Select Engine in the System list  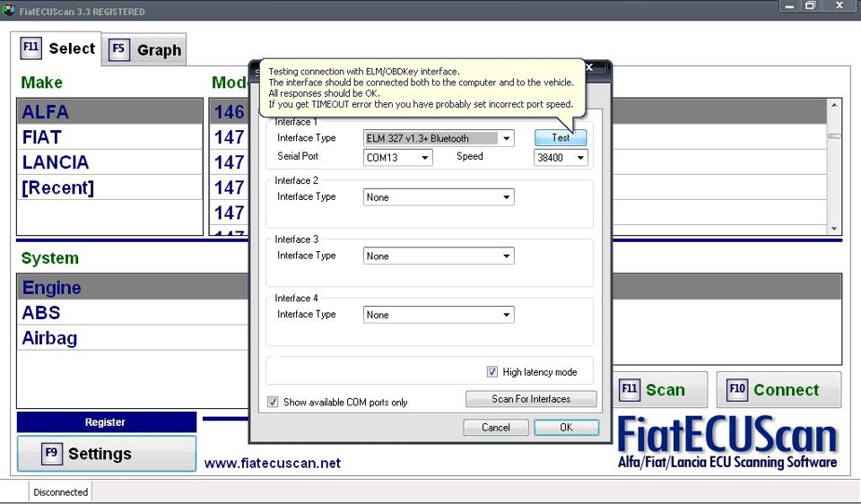pos(133,288)
